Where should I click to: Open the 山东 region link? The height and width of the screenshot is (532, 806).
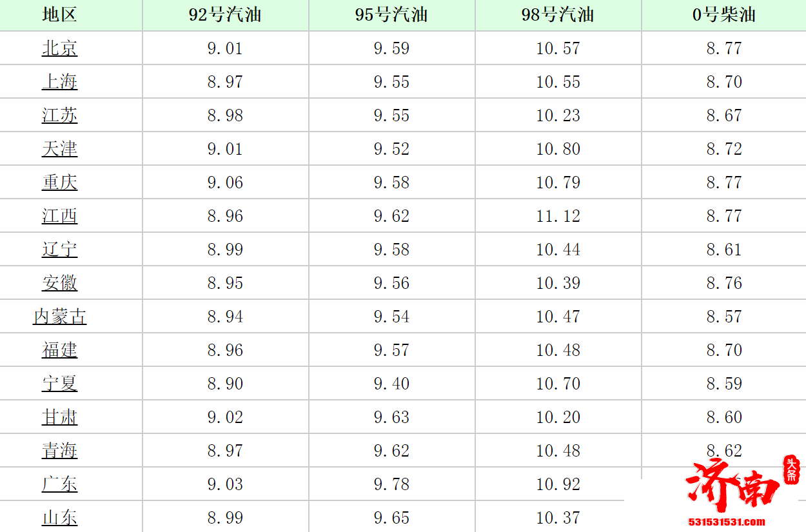[x=59, y=518]
